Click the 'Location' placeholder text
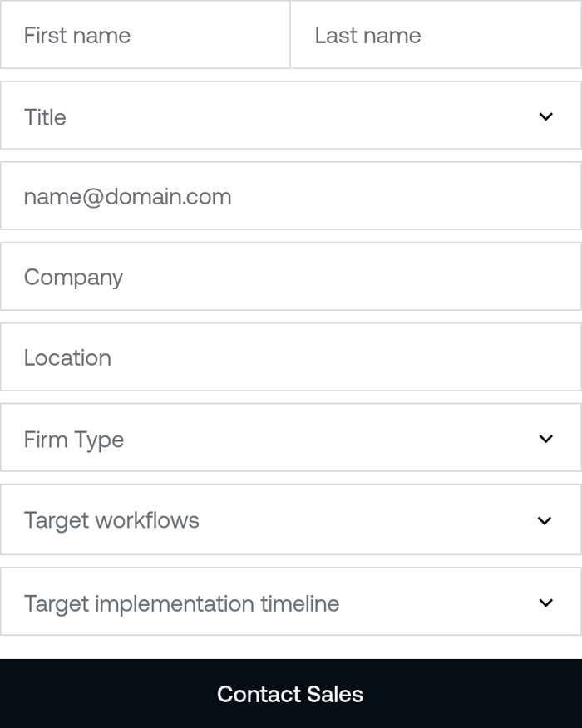The height and width of the screenshot is (728, 582). point(67,357)
